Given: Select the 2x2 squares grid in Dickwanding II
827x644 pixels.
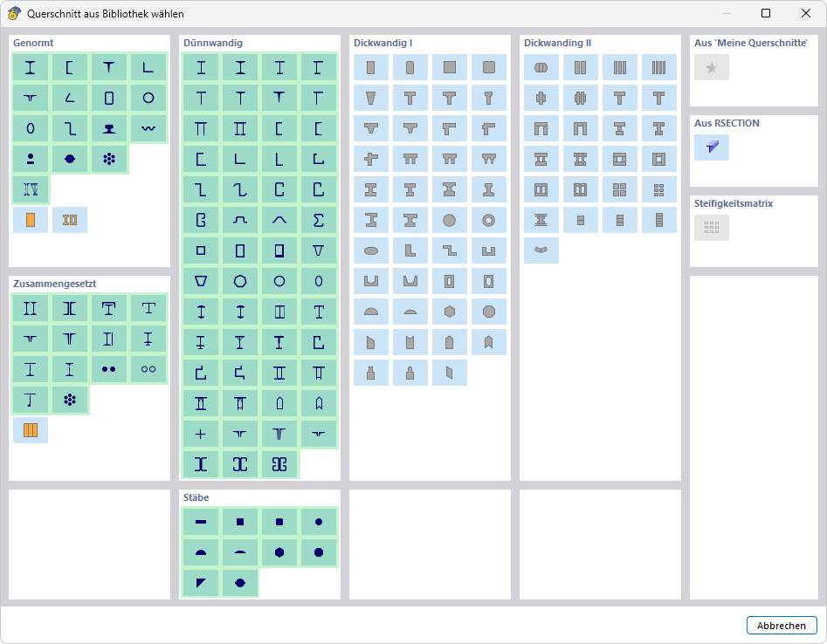Looking at the screenshot, I should 620,189.
